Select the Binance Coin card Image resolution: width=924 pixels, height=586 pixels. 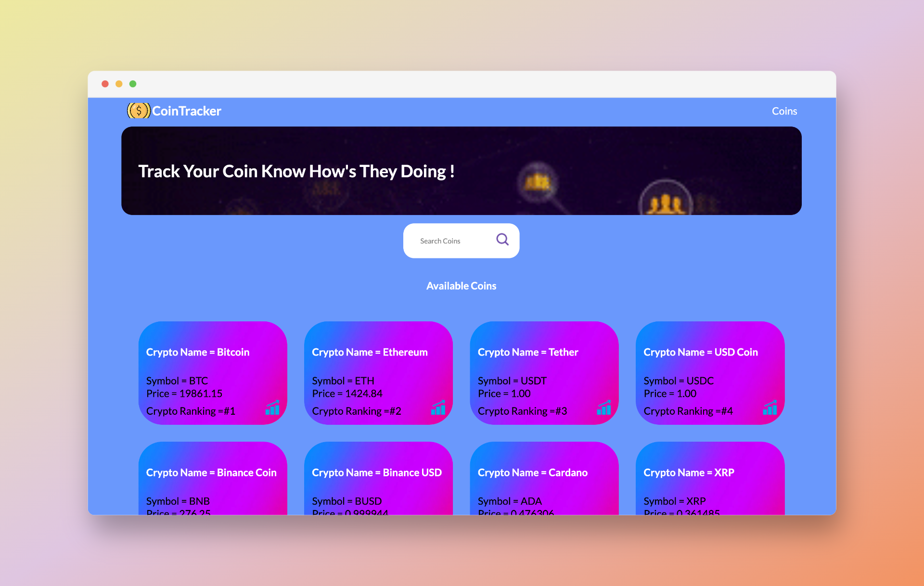(212, 476)
